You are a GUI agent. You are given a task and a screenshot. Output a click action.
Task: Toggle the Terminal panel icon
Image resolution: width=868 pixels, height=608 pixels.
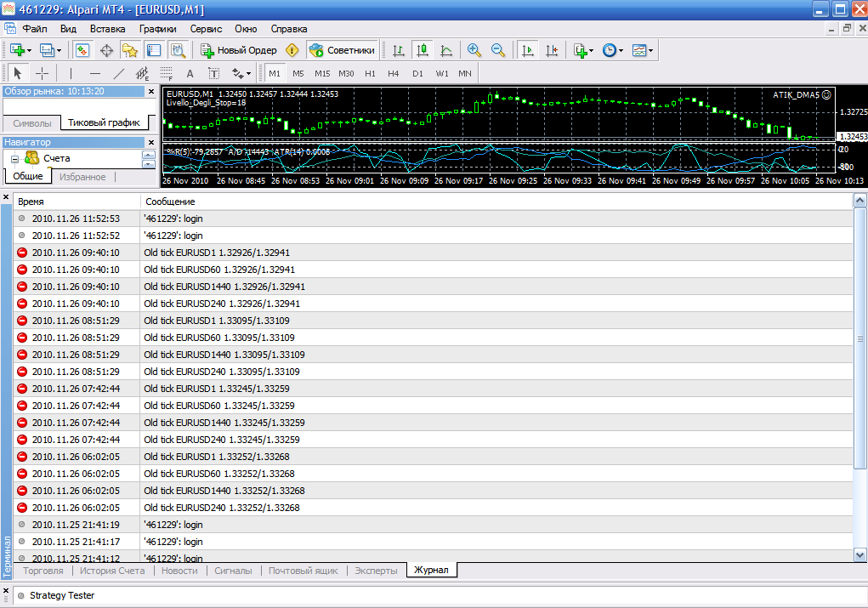click(154, 50)
